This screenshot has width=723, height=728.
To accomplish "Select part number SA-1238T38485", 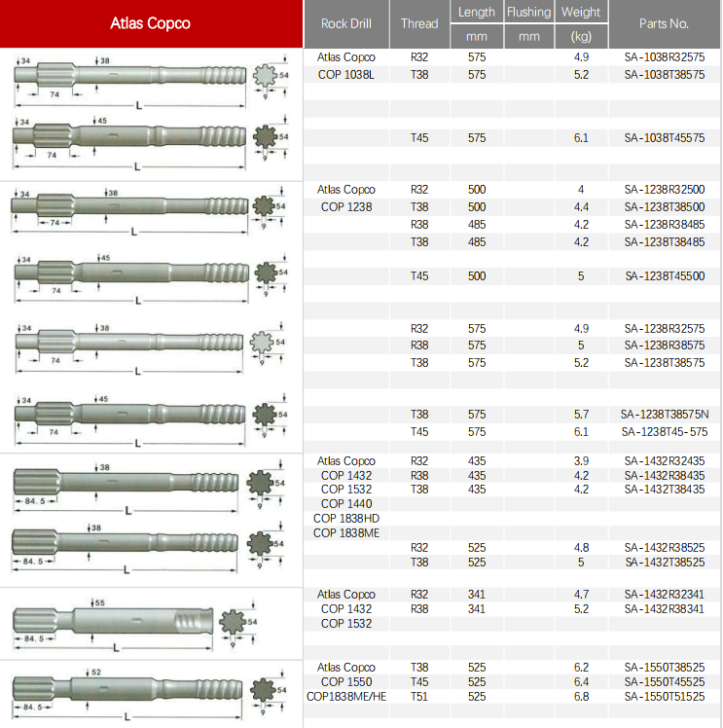I will [x=664, y=242].
